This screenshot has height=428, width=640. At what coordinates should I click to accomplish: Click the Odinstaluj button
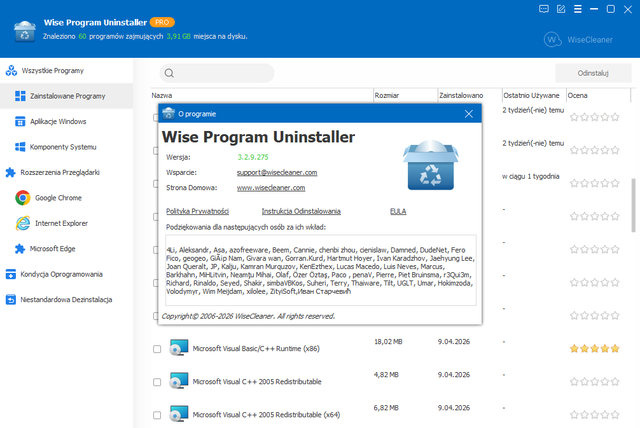(593, 73)
